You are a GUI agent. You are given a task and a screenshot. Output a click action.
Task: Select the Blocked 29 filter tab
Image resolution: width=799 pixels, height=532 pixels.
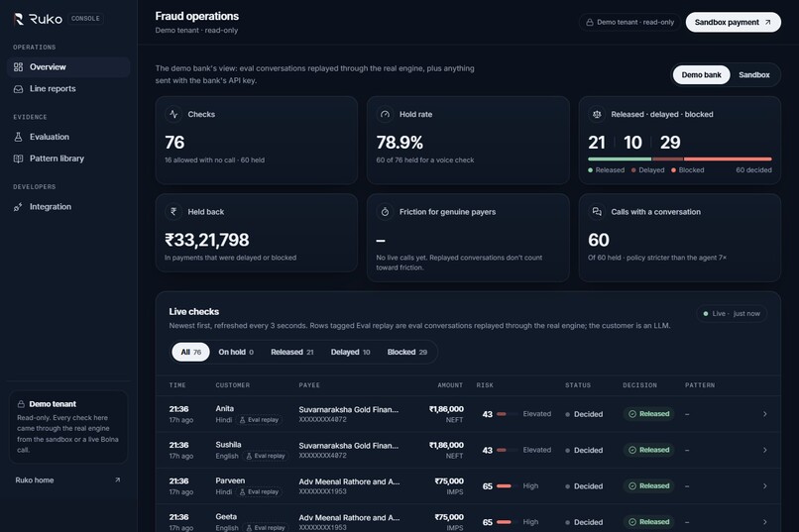407,352
